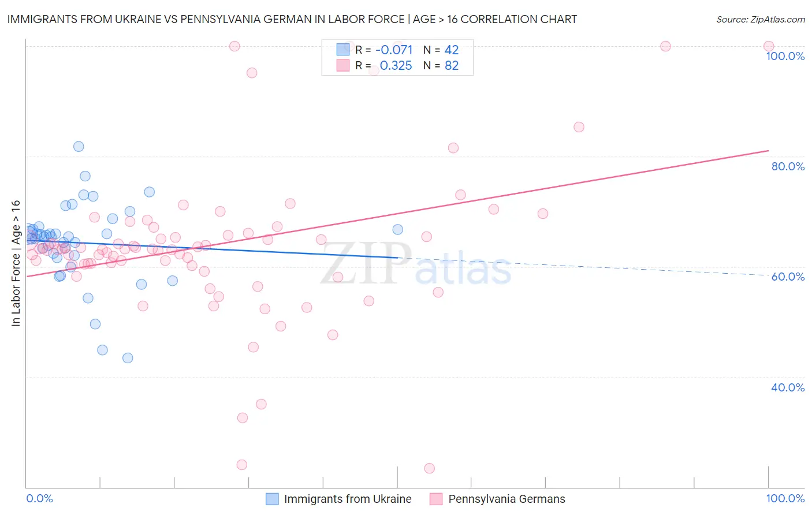Click the Immigrants from Ukraine legend label

point(348,499)
